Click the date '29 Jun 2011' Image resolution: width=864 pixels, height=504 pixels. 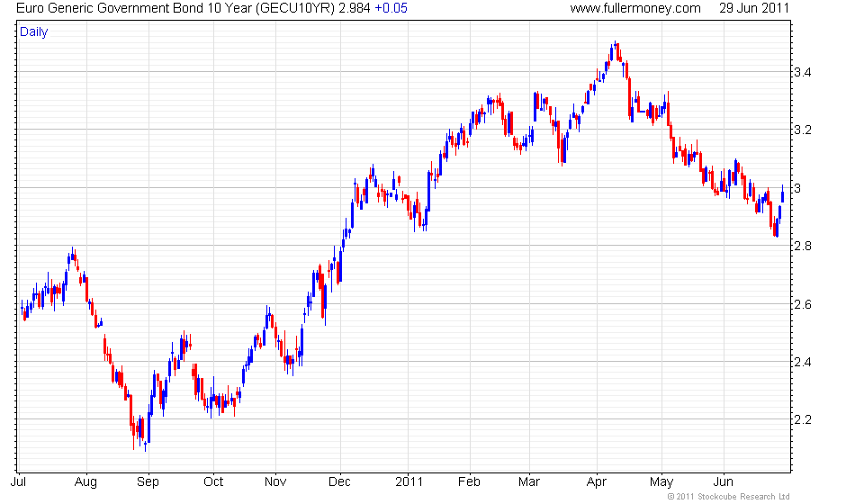click(754, 8)
